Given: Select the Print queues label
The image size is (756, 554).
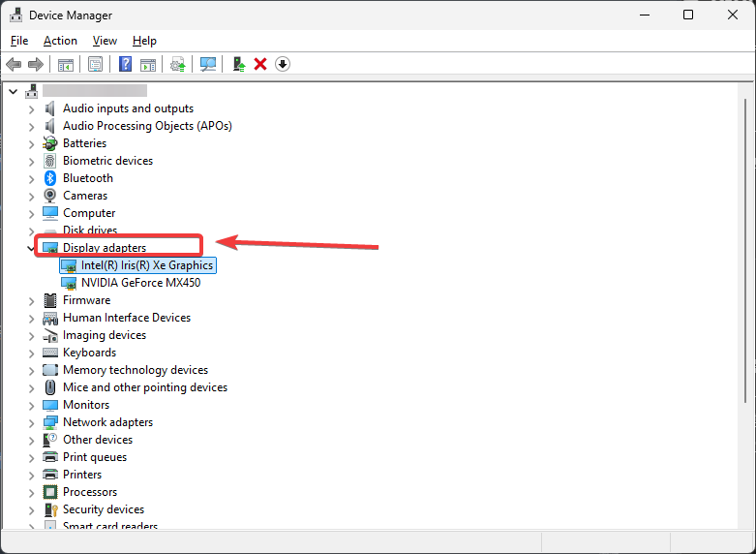Looking at the screenshot, I should click(x=95, y=457).
